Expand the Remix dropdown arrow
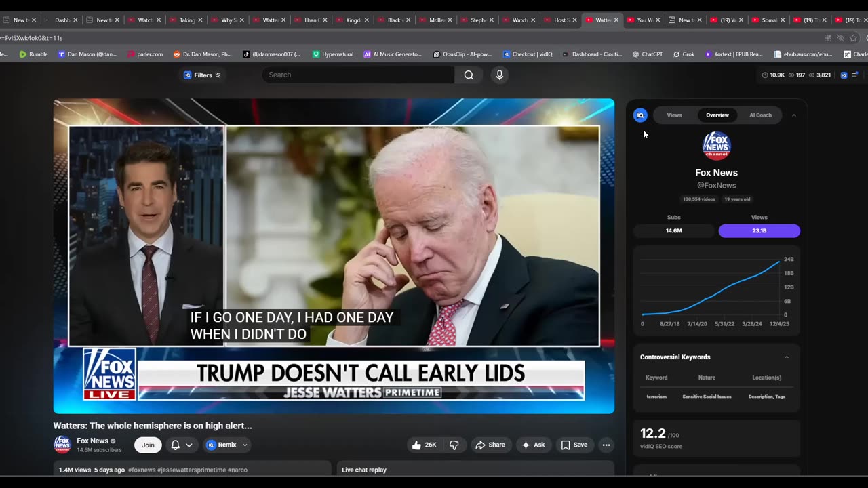868x488 pixels. pos(245,445)
